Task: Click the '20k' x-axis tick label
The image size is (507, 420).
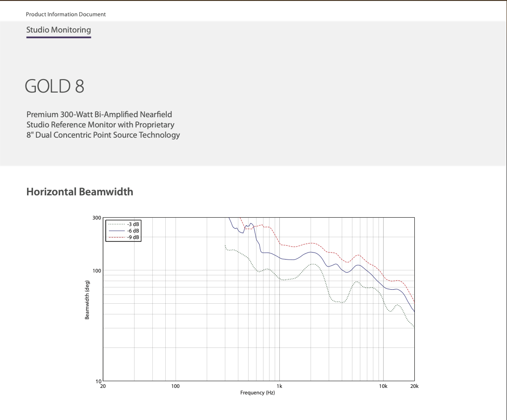Action: [x=414, y=386]
